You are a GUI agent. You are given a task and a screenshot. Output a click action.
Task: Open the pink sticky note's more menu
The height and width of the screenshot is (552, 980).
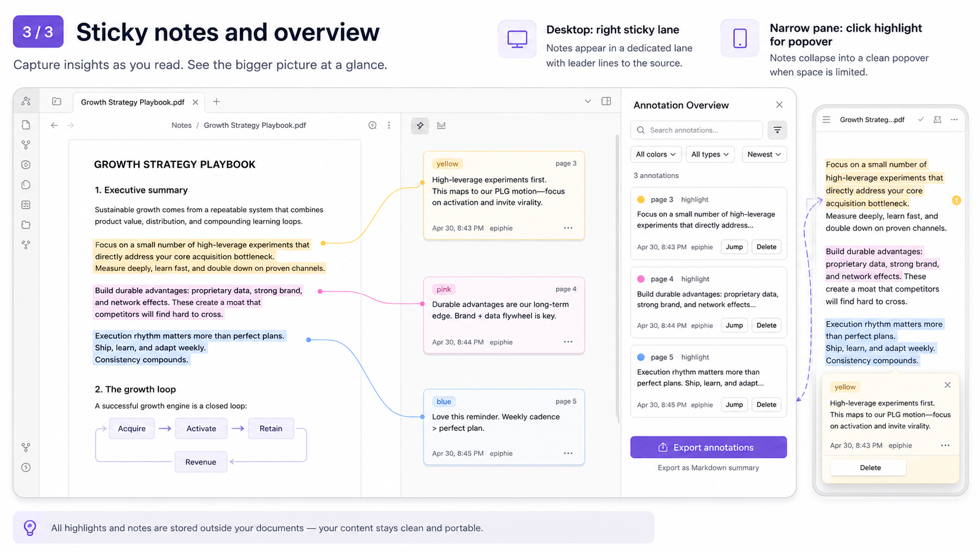pyautogui.click(x=568, y=341)
